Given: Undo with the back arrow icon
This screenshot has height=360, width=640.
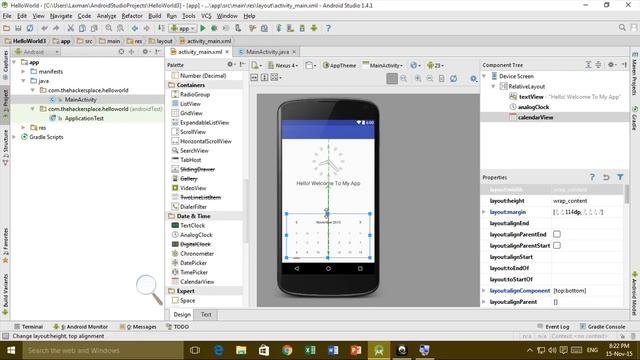Looking at the screenshot, I should point(44,28).
